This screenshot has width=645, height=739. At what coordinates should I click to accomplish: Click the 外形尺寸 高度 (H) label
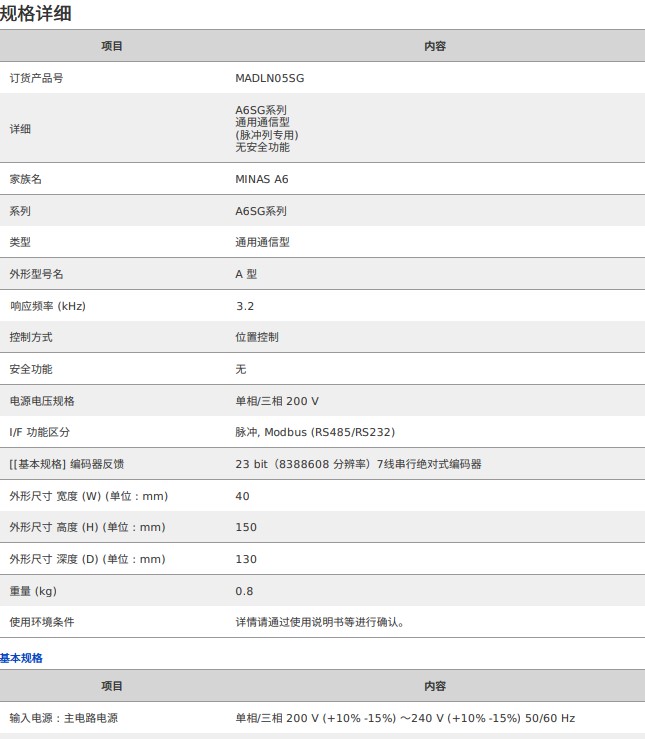tap(87, 527)
